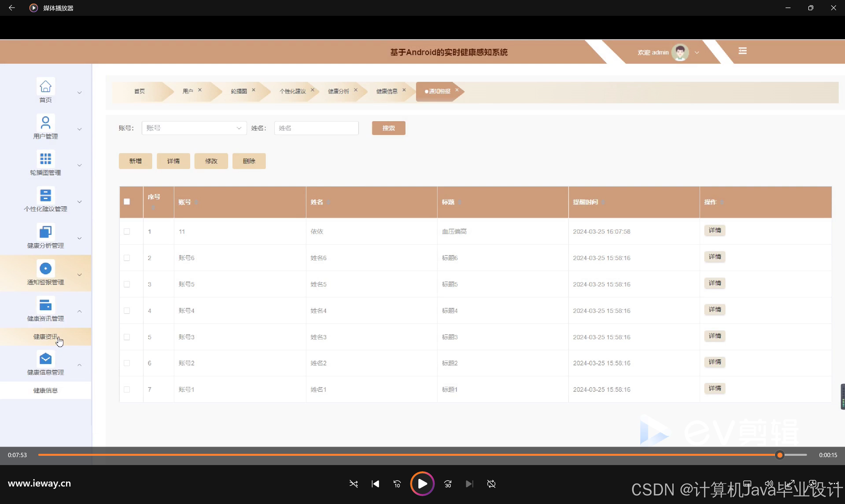Expand the admin user dropdown arrow
The height and width of the screenshot is (504, 845).
pyautogui.click(x=697, y=52)
